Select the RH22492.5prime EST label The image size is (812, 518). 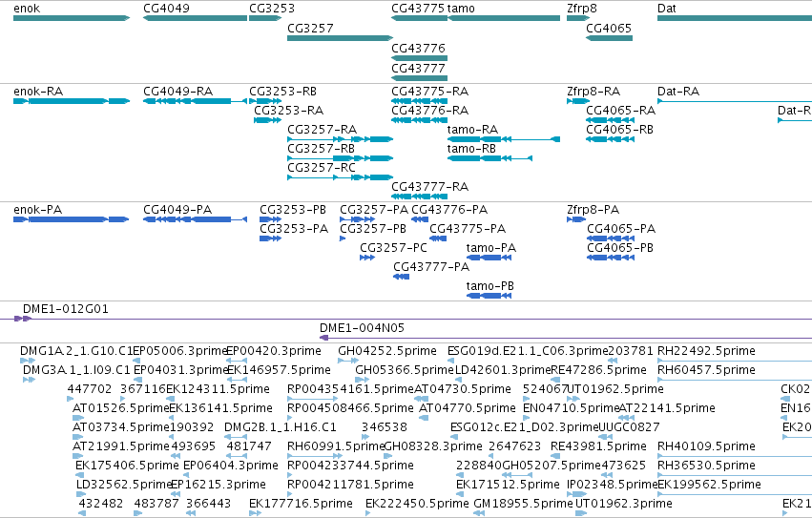(x=706, y=351)
